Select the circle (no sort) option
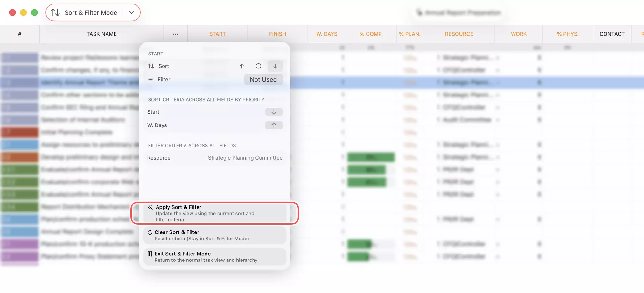Viewport: 644px width, 293px height. [x=258, y=66]
